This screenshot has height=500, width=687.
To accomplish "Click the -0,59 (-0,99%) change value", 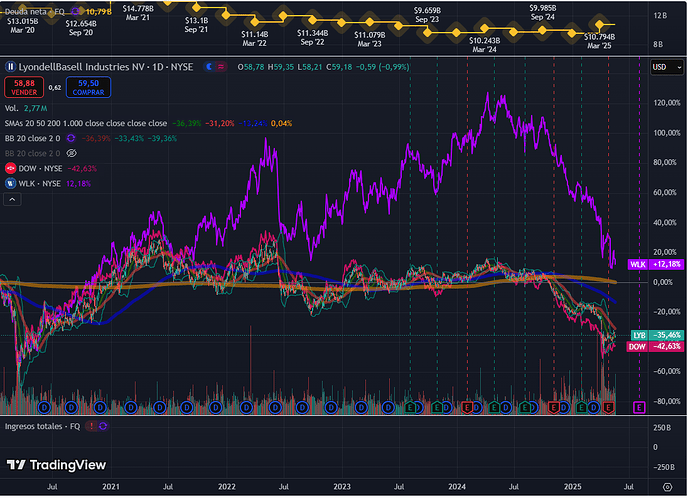I will click(x=382, y=67).
